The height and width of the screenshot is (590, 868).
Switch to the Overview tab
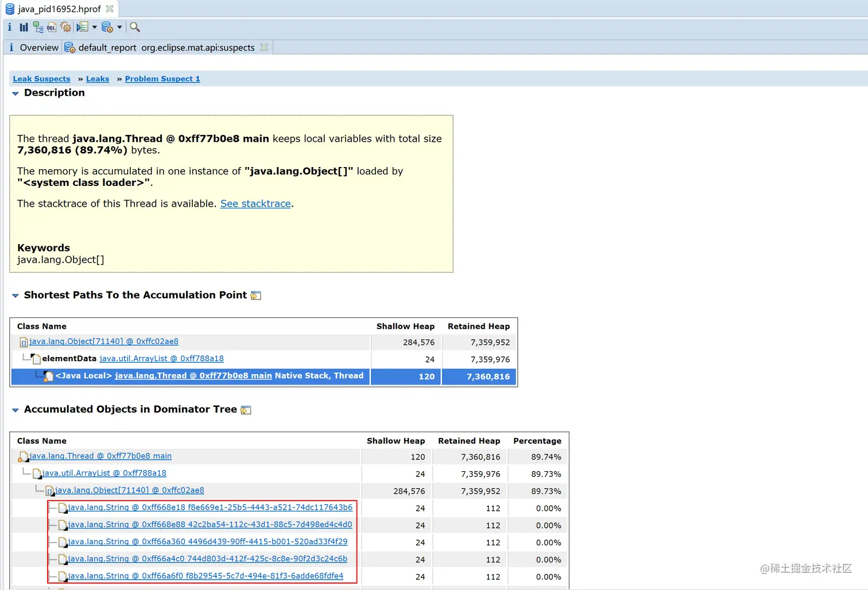point(39,48)
